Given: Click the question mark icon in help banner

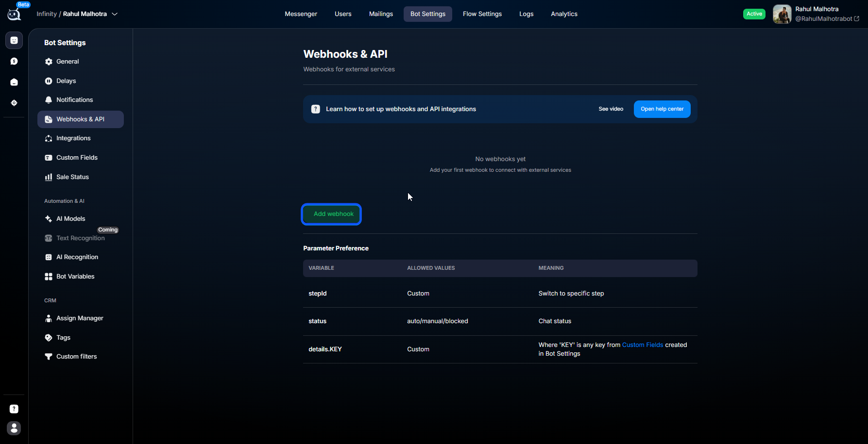Looking at the screenshot, I should (316, 109).
